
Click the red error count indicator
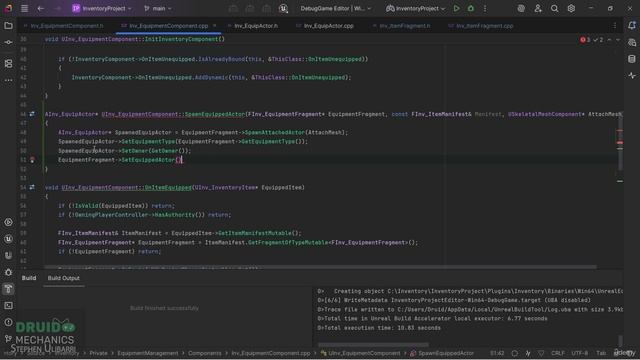tap(585, 40)
